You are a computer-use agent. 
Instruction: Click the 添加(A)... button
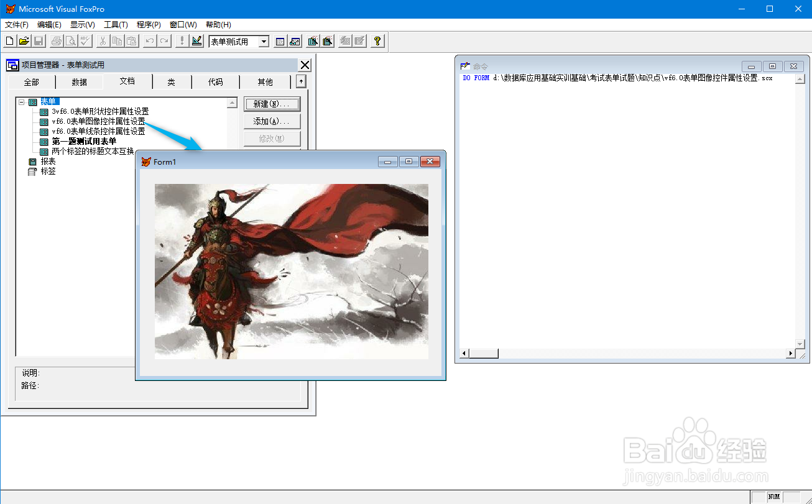272,121
